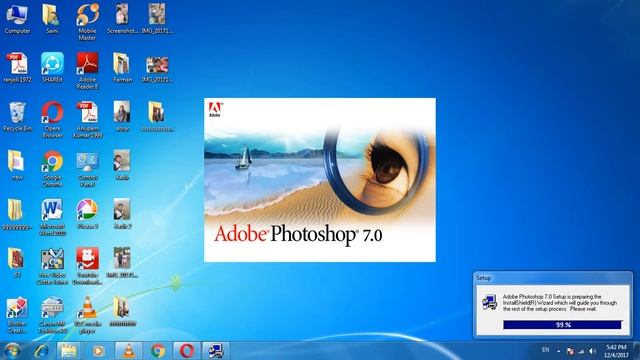Launch the Mobile Master shortcut
The image size is (640, 360).
coord(87,22)
